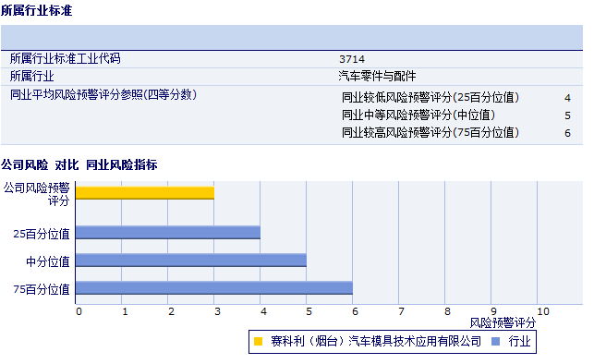This screenshot has width=594, height=364.
Task: Click the 赛科利（烟台）汽车模具技术应用有限公司 legend label
Action: click(x=376, y=341)
